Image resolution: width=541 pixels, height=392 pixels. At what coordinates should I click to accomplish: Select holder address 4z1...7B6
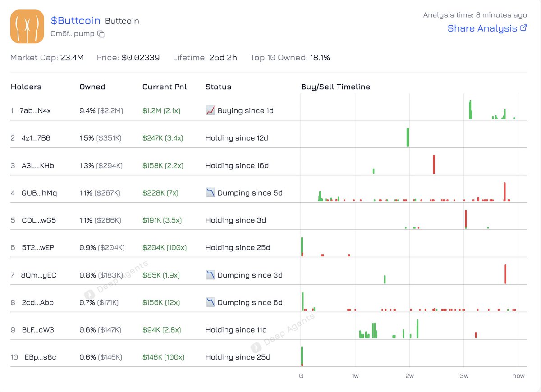36,138
